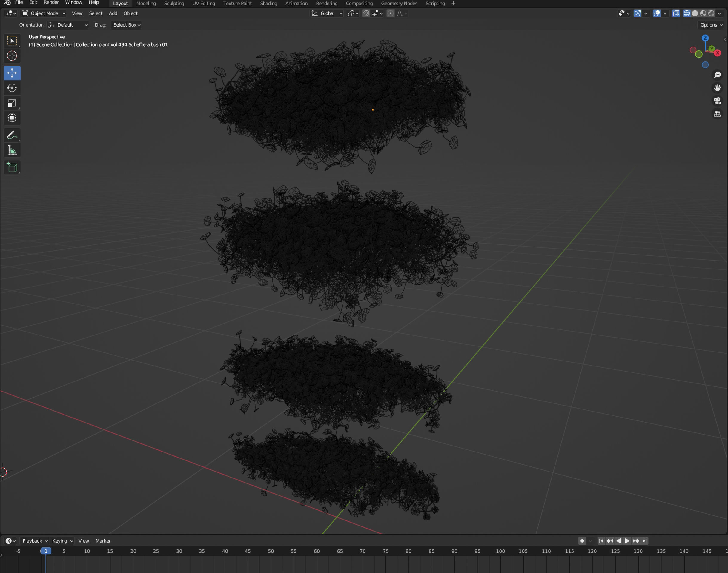Switch to rendered viewport shading
The height and width of the screenshot is (573, 728).
pyautogui.click(x=711, y=13)
